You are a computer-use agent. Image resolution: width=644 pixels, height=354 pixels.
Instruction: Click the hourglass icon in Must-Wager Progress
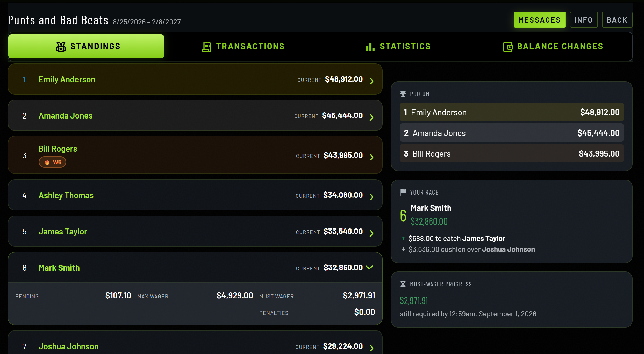pos(403,284)
